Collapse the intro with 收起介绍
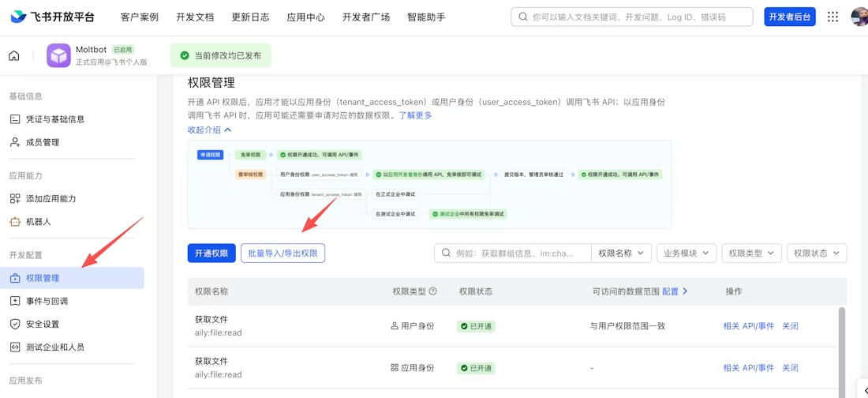Screen dimensions: 868x398 [209, 130]
